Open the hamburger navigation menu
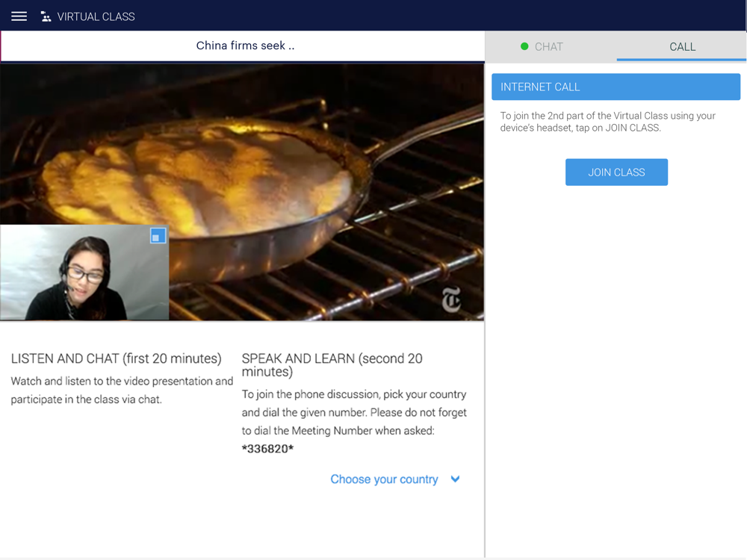Viewport: 747px width, 560px height. point(19,16)
